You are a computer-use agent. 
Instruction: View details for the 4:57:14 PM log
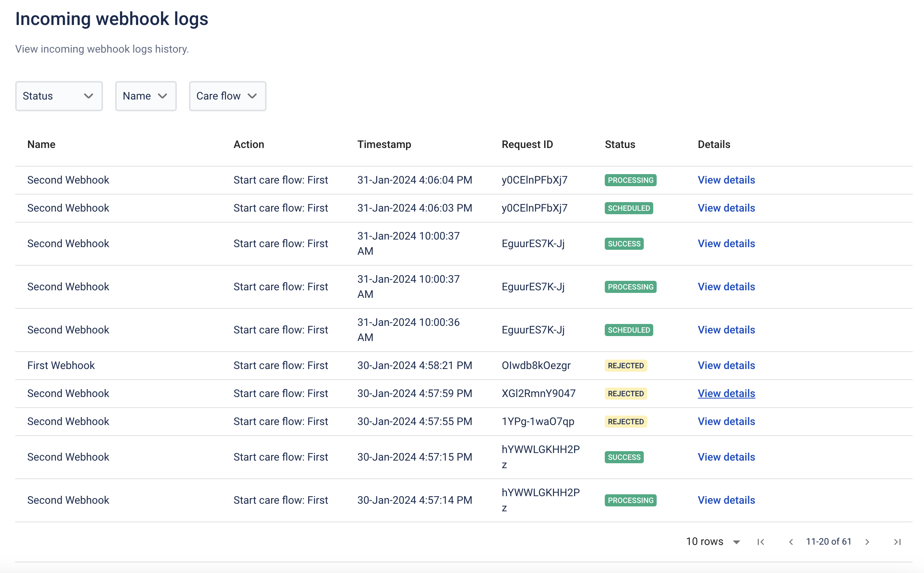pos(726,501)
